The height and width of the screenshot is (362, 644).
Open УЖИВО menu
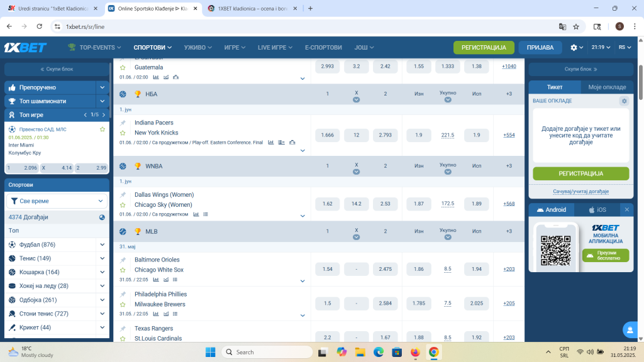point(197,48)
